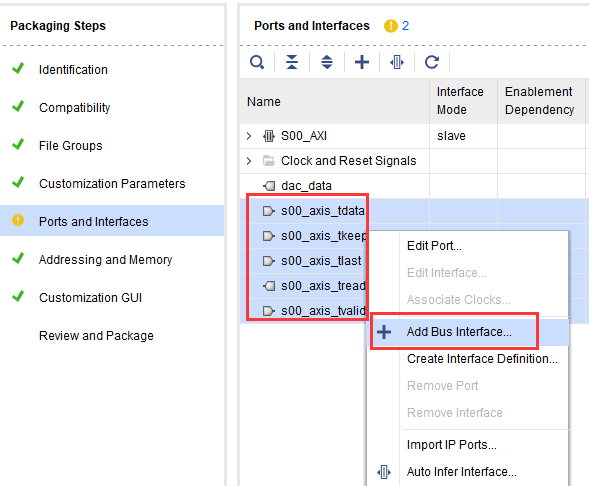Click the search icon in Ports toolbar
589x486 pixels.
(257, 62)
